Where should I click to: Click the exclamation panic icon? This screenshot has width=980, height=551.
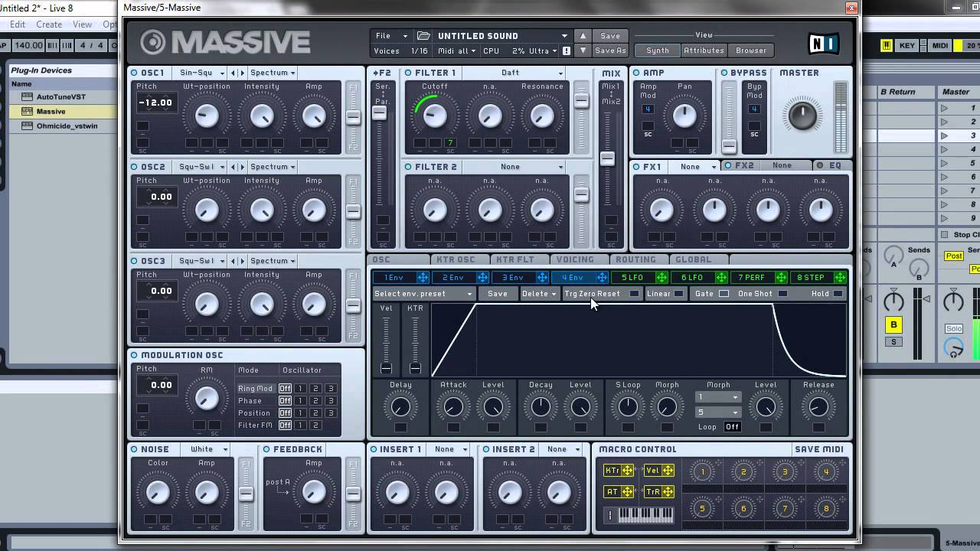click(567, 51)
